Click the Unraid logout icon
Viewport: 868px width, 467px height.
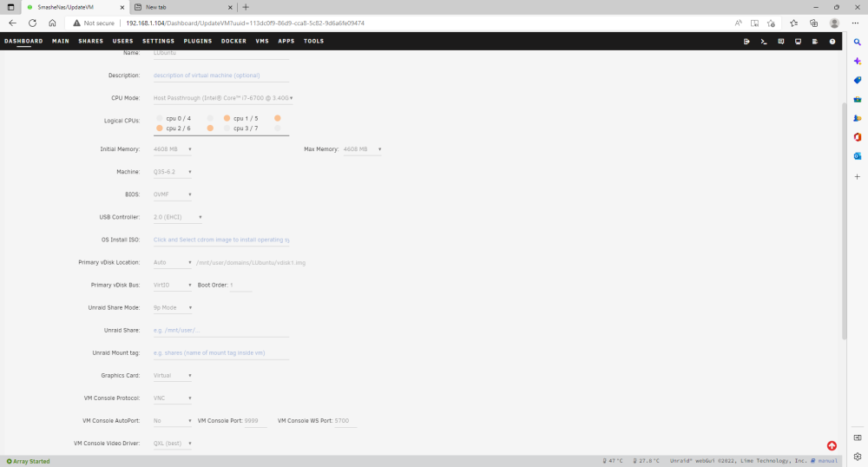746,42
